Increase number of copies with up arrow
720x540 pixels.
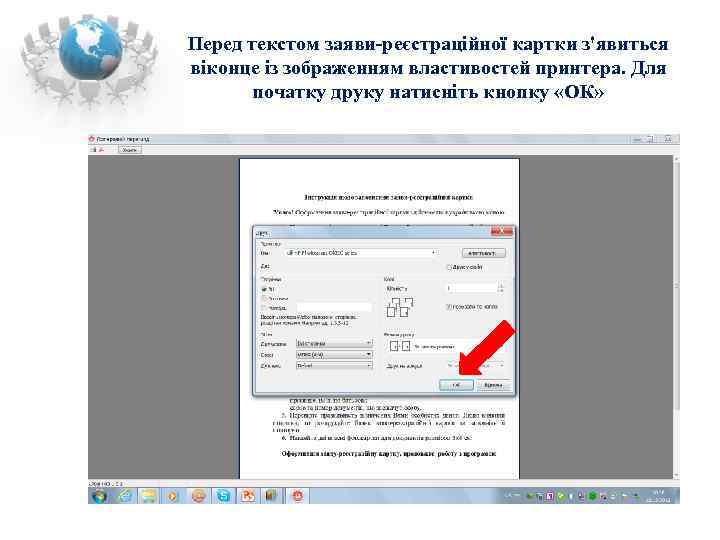click(x=501, y=286)
